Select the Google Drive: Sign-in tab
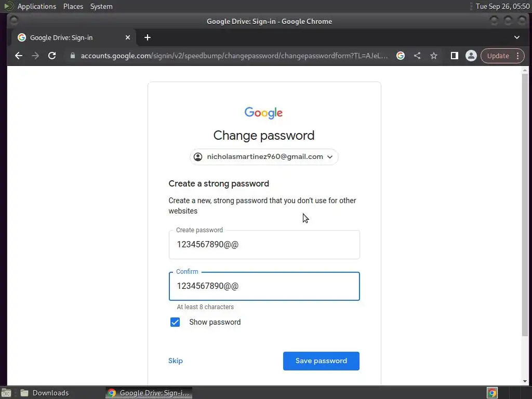This screenshot has width=532, height=399. (x=74, y=37)
